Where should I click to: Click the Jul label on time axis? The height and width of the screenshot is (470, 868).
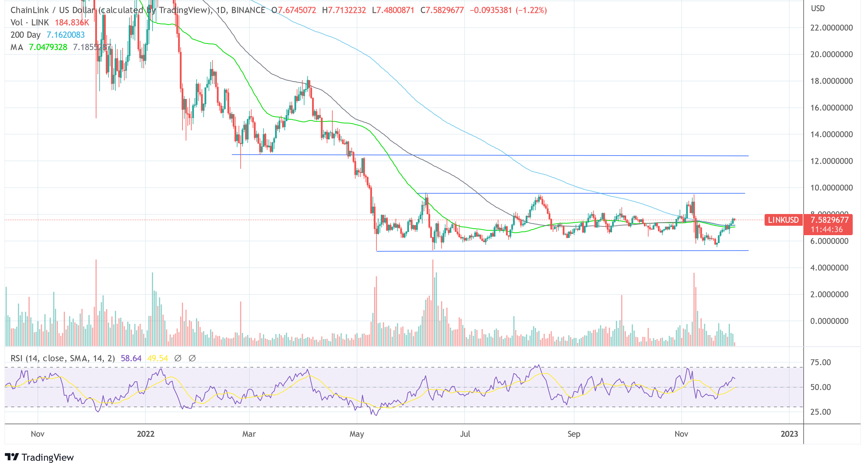click(x=465, y=434)
